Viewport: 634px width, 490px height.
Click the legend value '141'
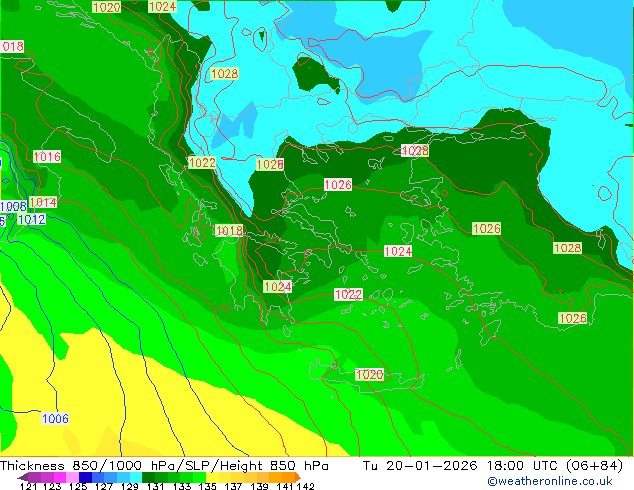pos(285,486)
